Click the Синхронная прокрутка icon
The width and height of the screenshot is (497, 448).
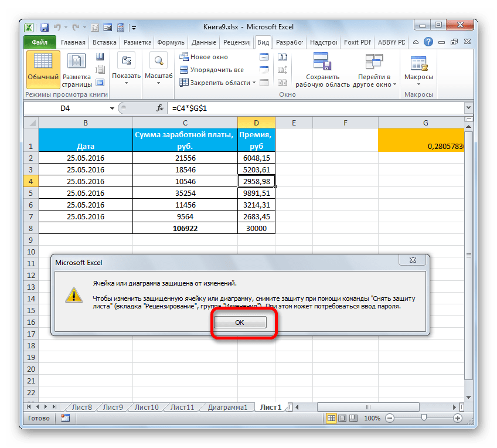pyautogui.click(x=282, y=70)
